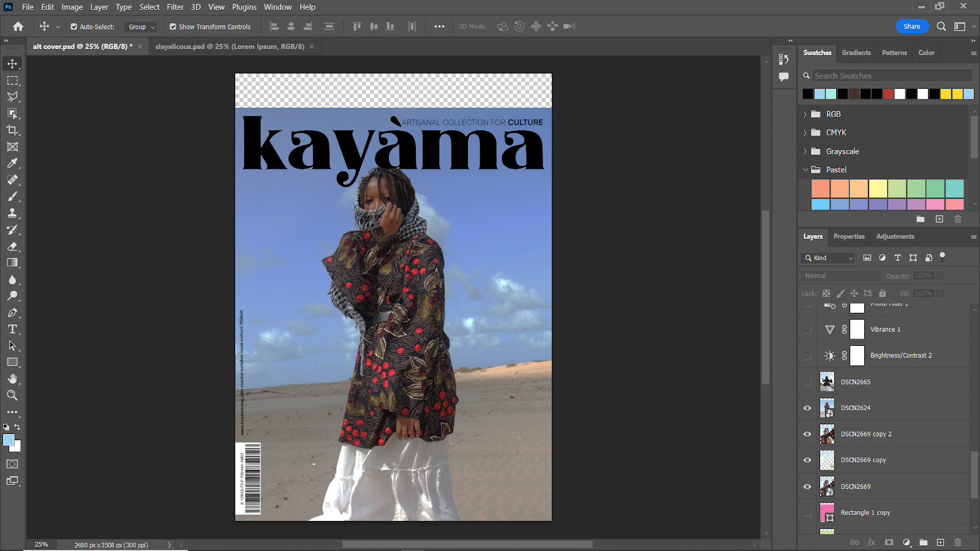Show the Vibrance 1 layer
980x551 pixels.
pos(807,329)
